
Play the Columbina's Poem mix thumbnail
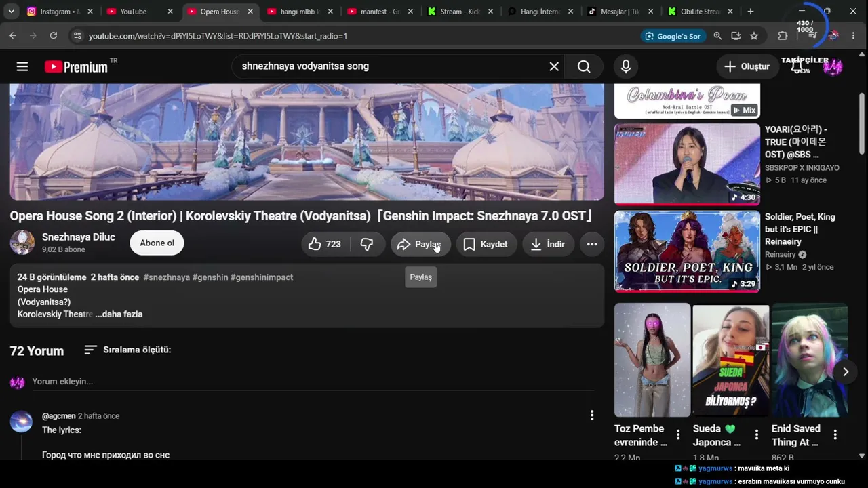point(687,101)
